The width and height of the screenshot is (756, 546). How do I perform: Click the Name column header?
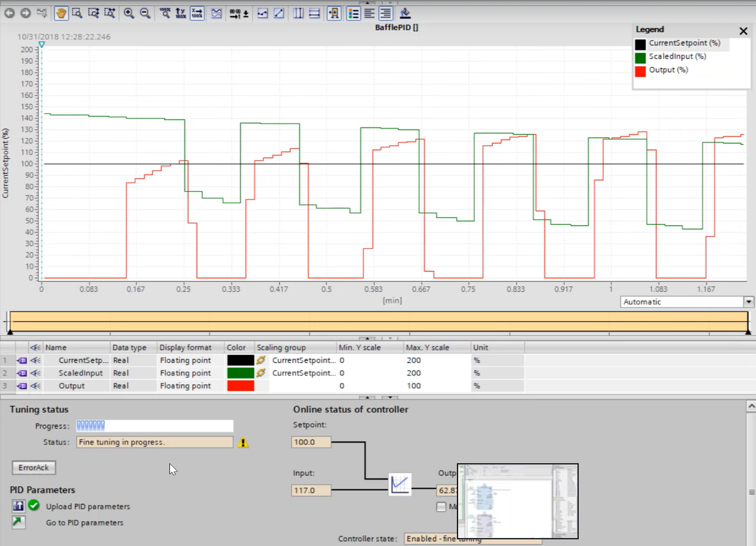click(x=76, y=347)
